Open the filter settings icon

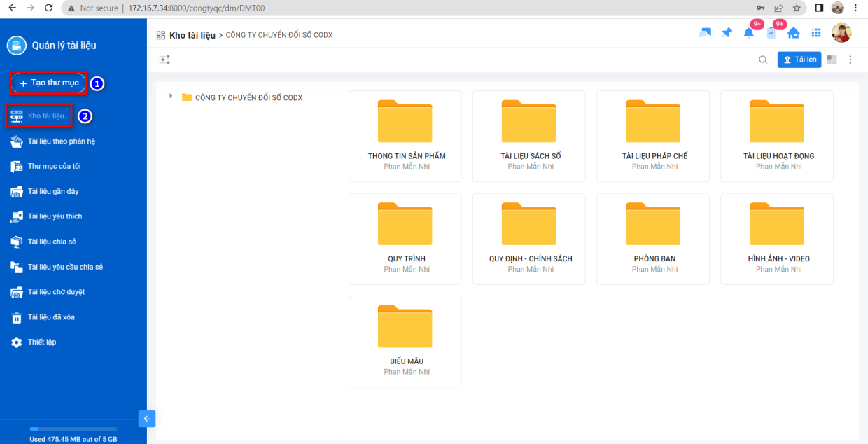coord(164,60)
